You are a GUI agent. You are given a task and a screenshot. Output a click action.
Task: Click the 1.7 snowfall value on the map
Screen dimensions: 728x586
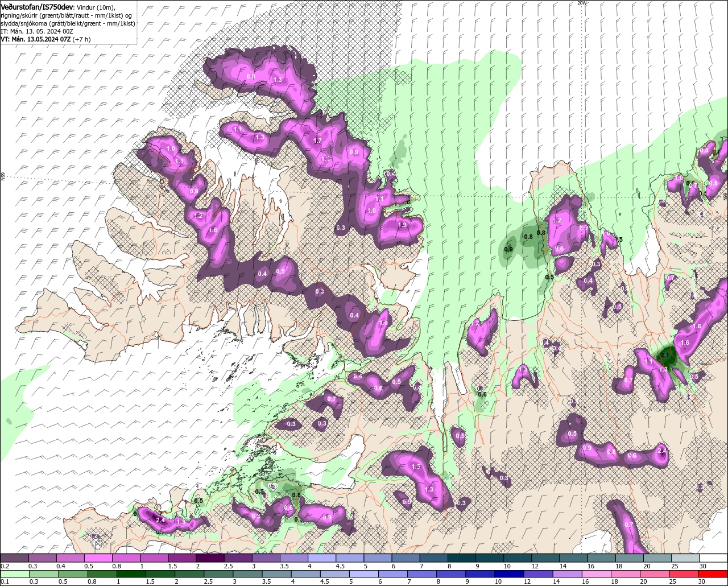318,141
